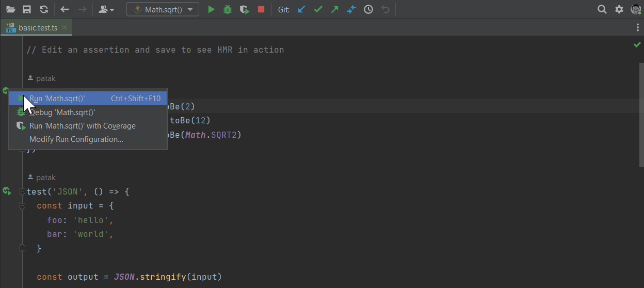Click the green Debug bug icon in toolbar
644x288 pixels.
[228, 9]
